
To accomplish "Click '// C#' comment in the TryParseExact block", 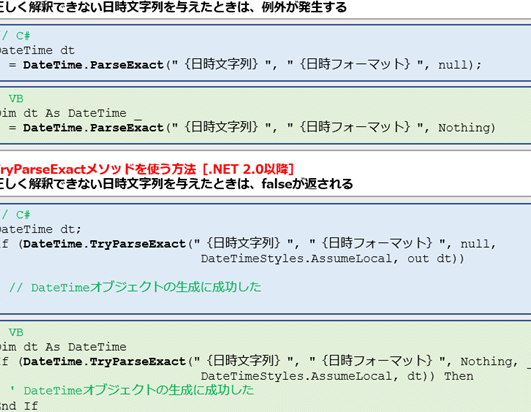I will [15, 215].
